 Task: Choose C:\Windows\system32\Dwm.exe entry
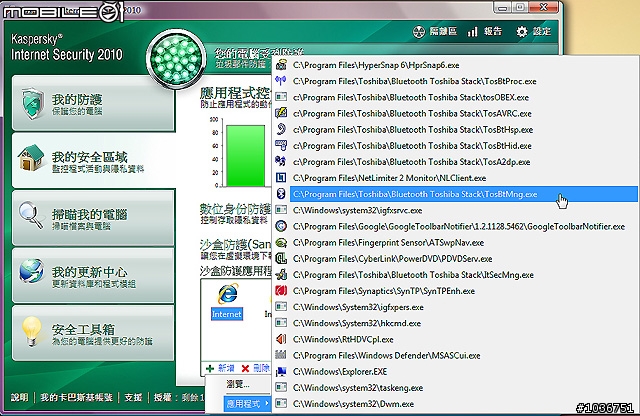pyautogui.click(x=353, y=404)
